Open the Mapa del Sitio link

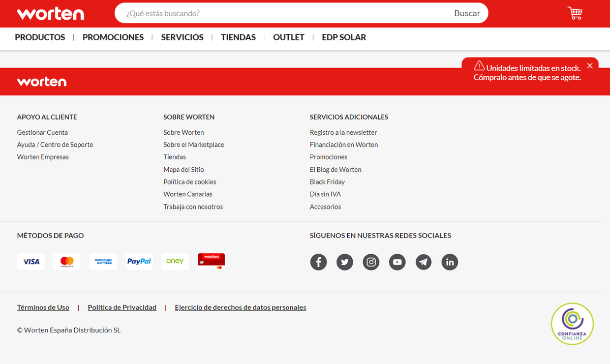coord(184,169)
